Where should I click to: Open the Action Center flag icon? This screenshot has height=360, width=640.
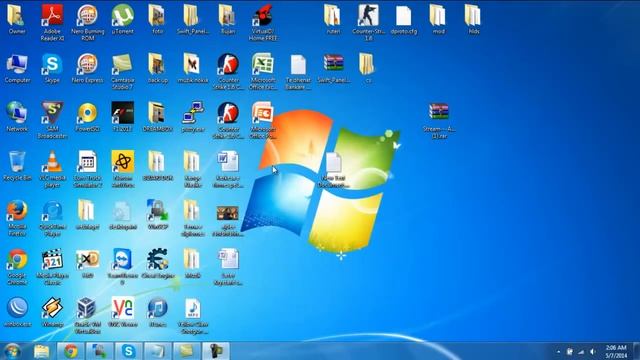pyautogui.click(x=569, y=351)
